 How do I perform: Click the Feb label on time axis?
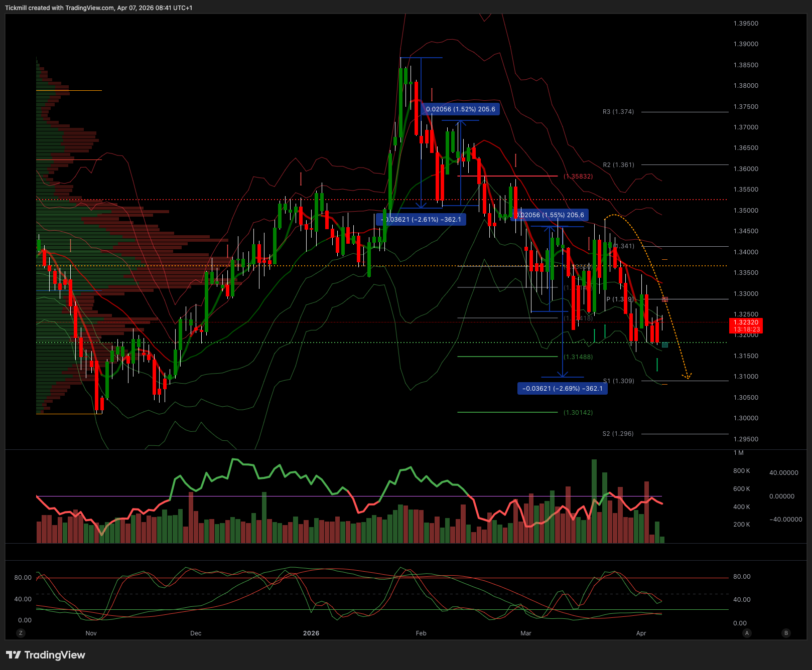[421, 633]
